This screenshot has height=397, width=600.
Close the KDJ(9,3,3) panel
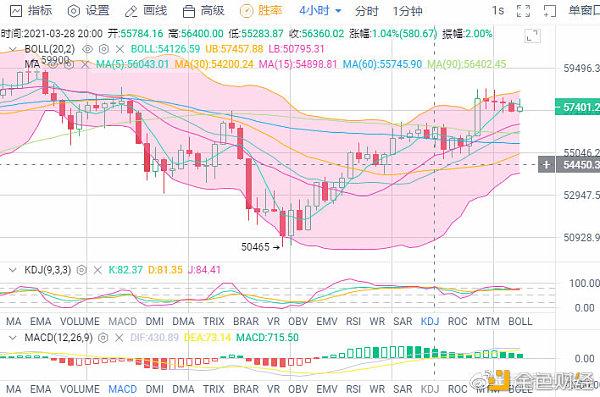(x=98, y=270)
